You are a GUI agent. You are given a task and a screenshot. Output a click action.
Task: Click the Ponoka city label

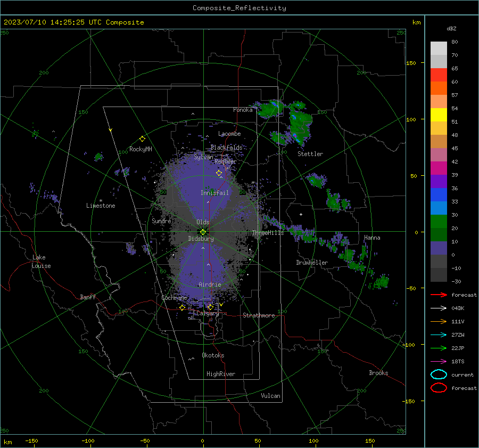[243, 110]
